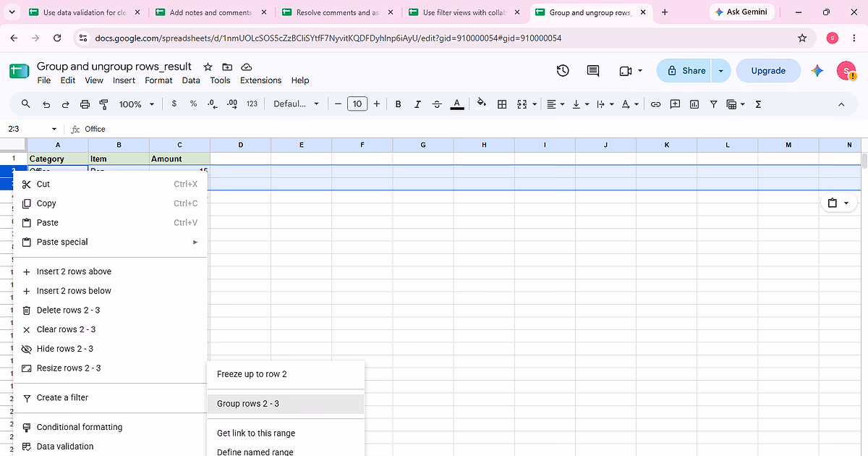Open more number formats 123

(252, 104)
